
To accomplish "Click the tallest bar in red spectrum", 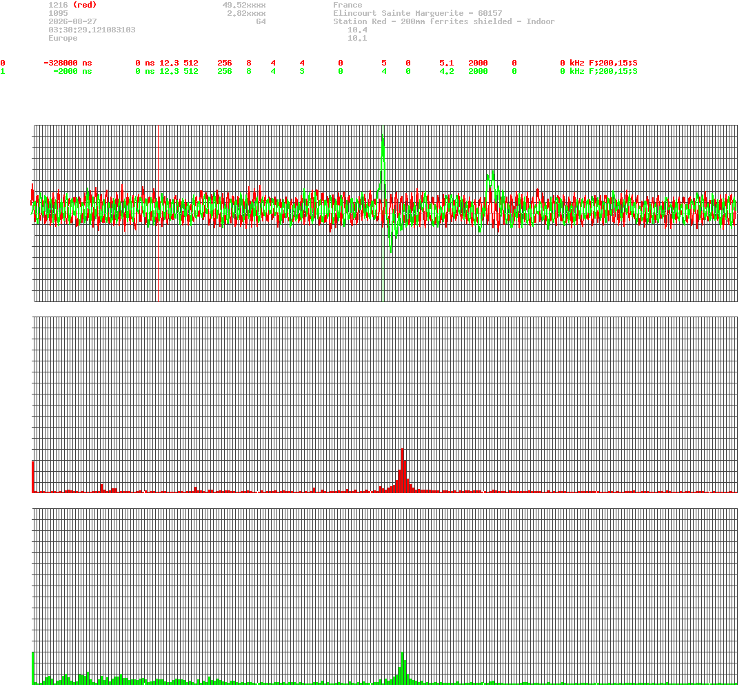I will pos(402,470).
